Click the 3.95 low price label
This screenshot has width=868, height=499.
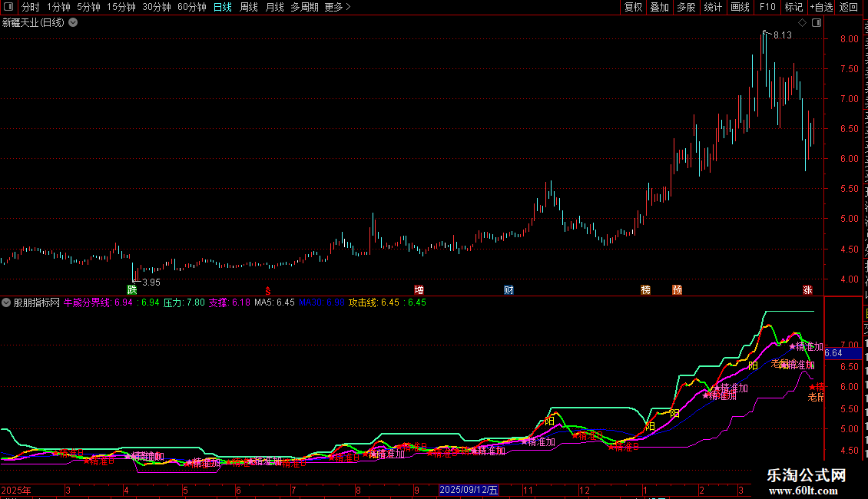(151, 283)
